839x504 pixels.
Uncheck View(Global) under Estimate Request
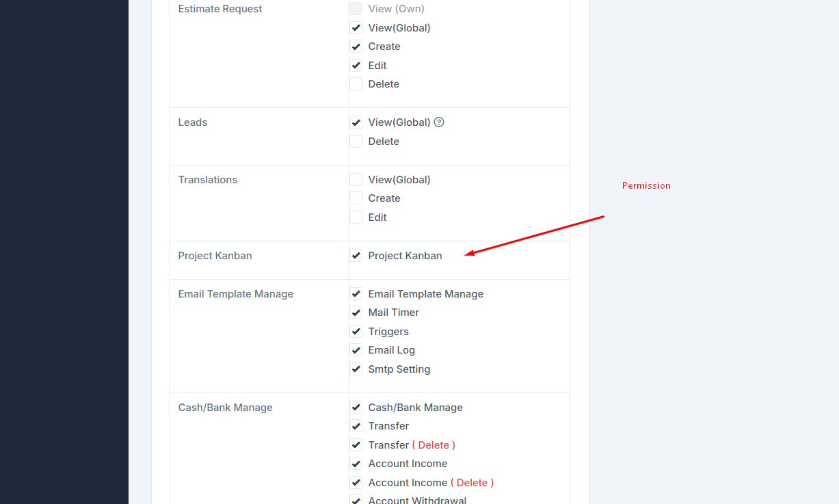click(x=356, y=28)
